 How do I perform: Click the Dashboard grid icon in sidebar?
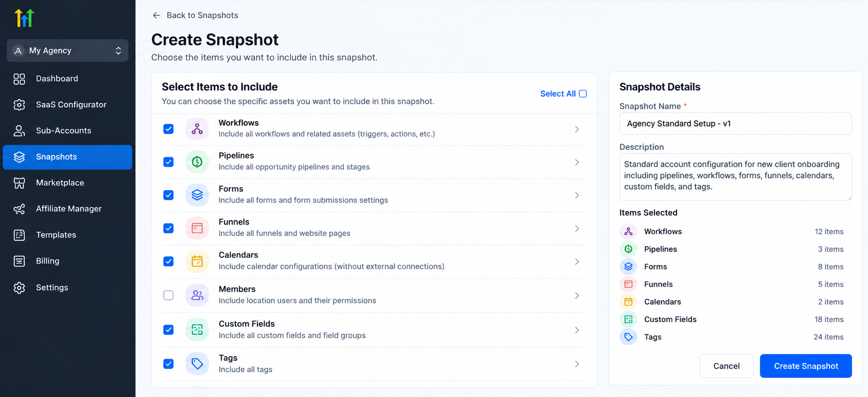coord(19,79)
